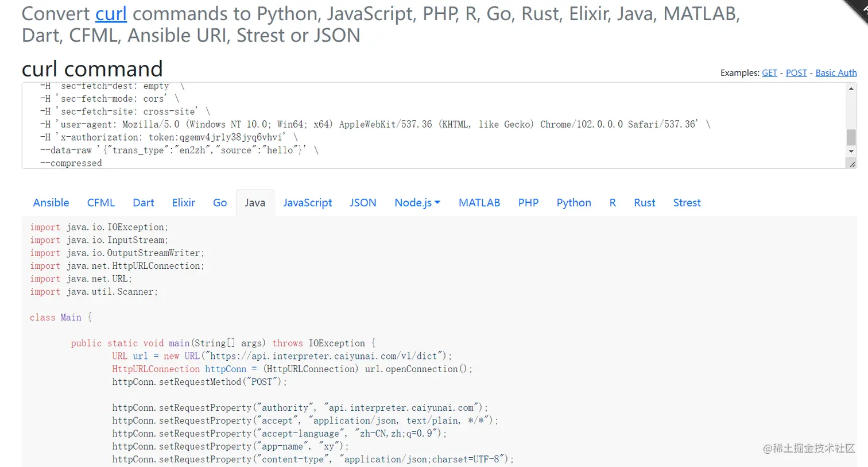Switch to the Ansible tab
This screenshot has width=868, height=467.
tap(51, 203)
